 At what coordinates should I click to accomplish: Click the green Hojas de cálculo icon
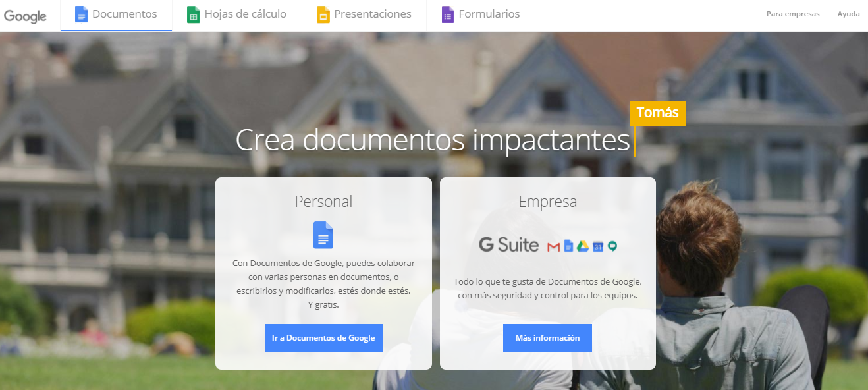pyautogui.click(x=194, y=14)
